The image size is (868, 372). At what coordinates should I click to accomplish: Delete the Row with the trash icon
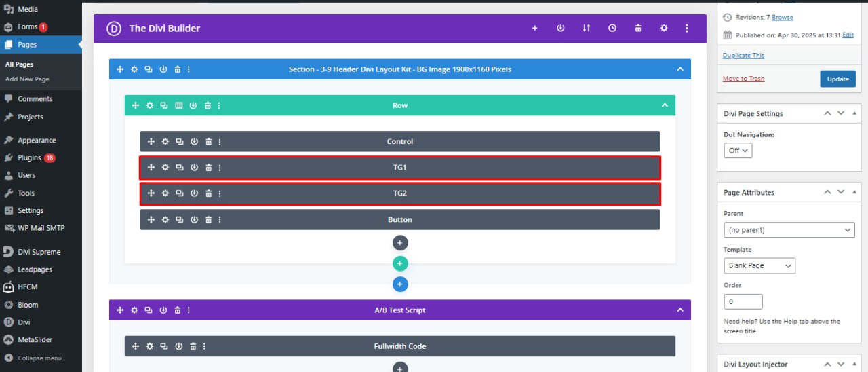pyautogui.click(x=208, y=105)
